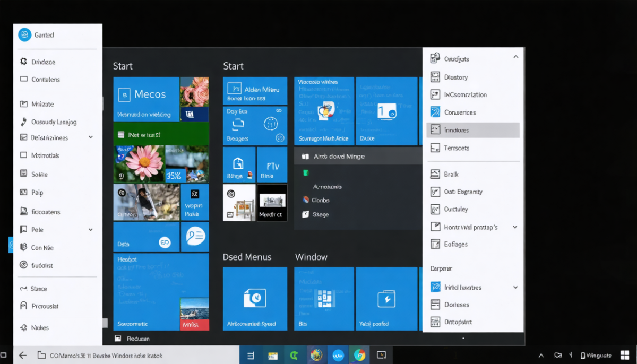Image resolution: width=637 pixels, height=364 pixels.
Task: Expand Honts VNal prattap's chevron
Action: [515, 227]
